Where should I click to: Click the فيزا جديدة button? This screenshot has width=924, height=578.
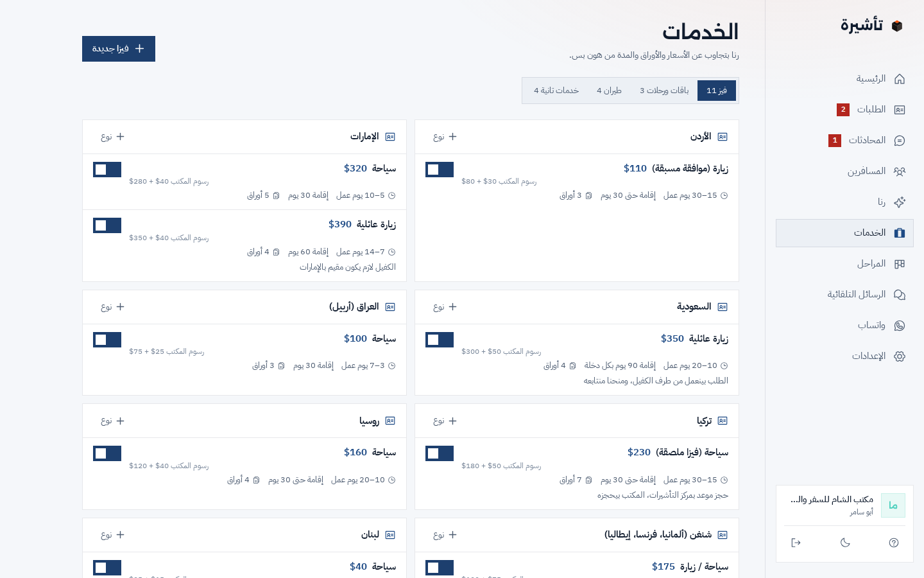click(x=119, y=49)
